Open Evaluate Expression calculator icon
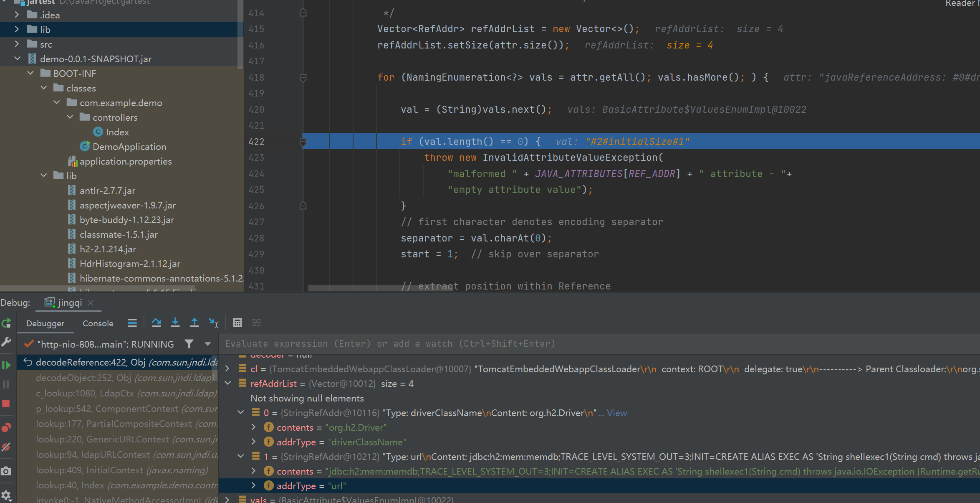This screenshot has width=980, height=503. click(237, 323)
